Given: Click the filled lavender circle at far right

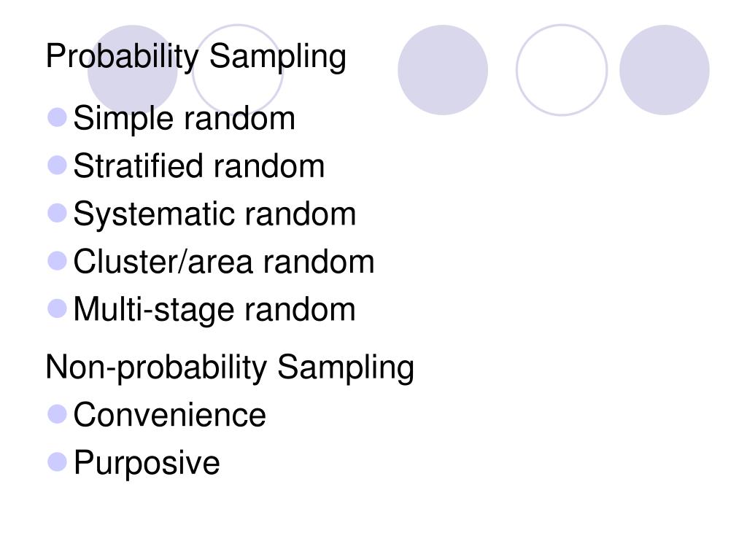Looking at the screenshot, I should [x=664, y=70].
